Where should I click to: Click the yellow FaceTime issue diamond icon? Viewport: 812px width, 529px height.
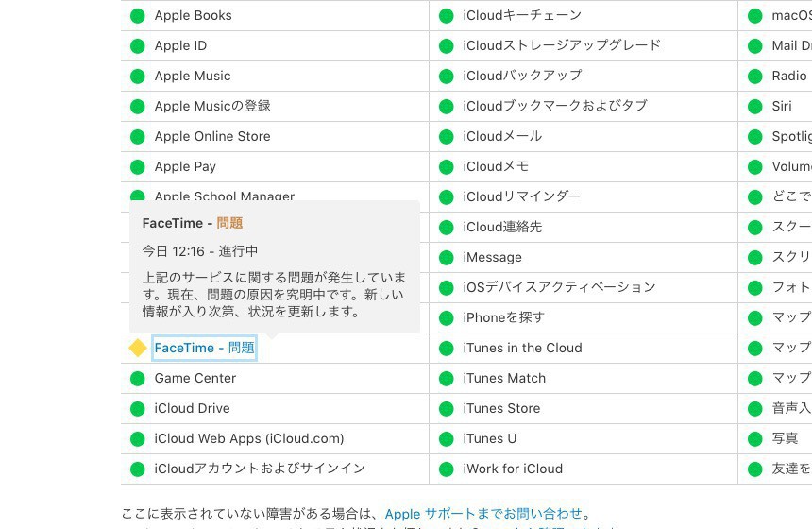138,349
